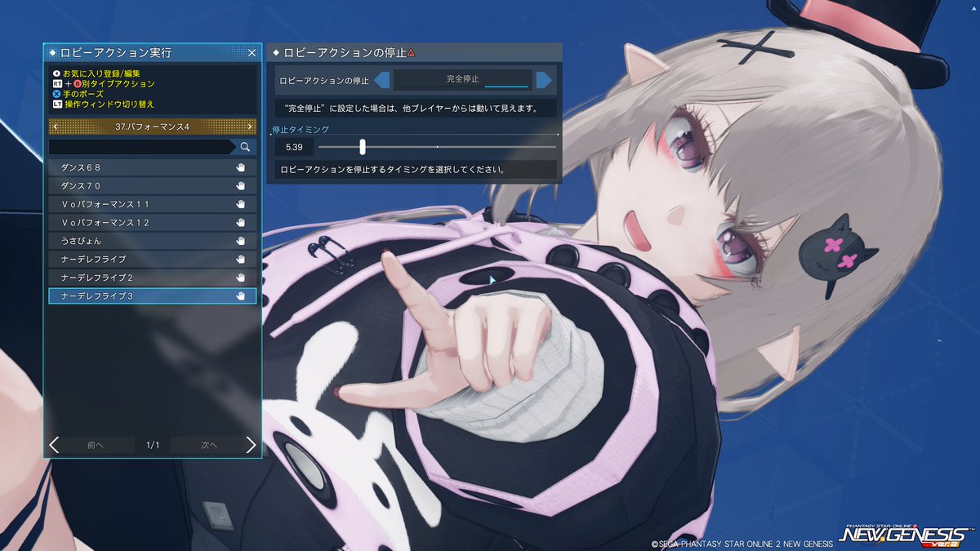
Task: Go to previous category left of 37.パフォーマンス4
Action: click(x=54, y=127)
